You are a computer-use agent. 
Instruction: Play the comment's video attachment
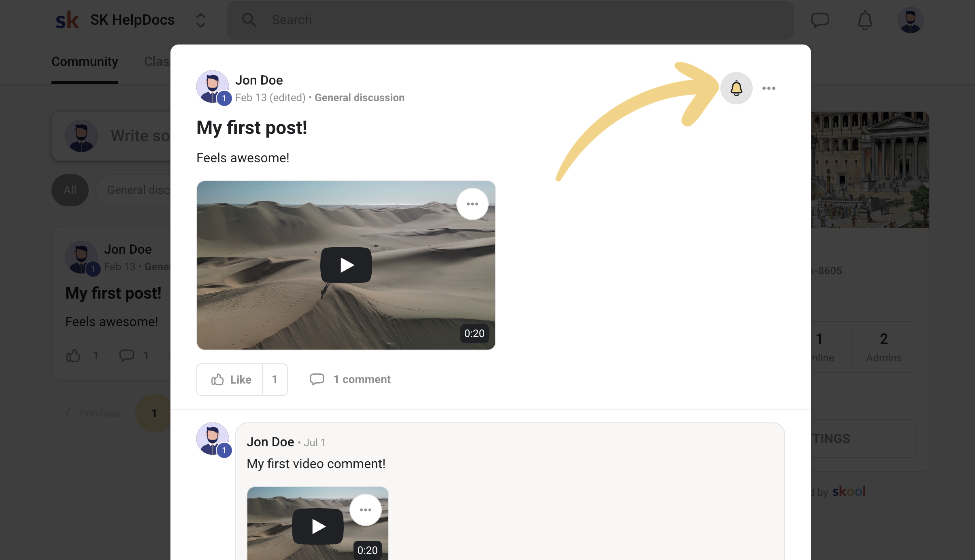point(318,526)
